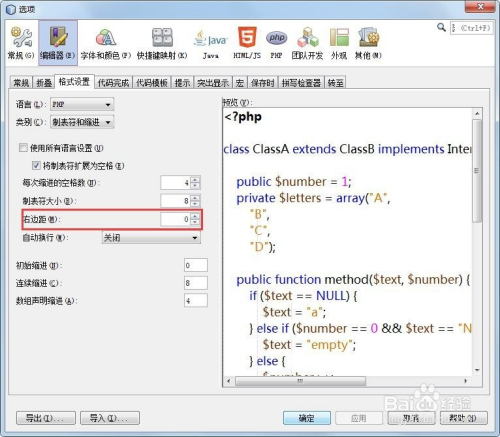Switch to the 转至 go-to tab
The height and width of the screenshot is (437, 500).
pyautogui.click(x=335, y=82)
